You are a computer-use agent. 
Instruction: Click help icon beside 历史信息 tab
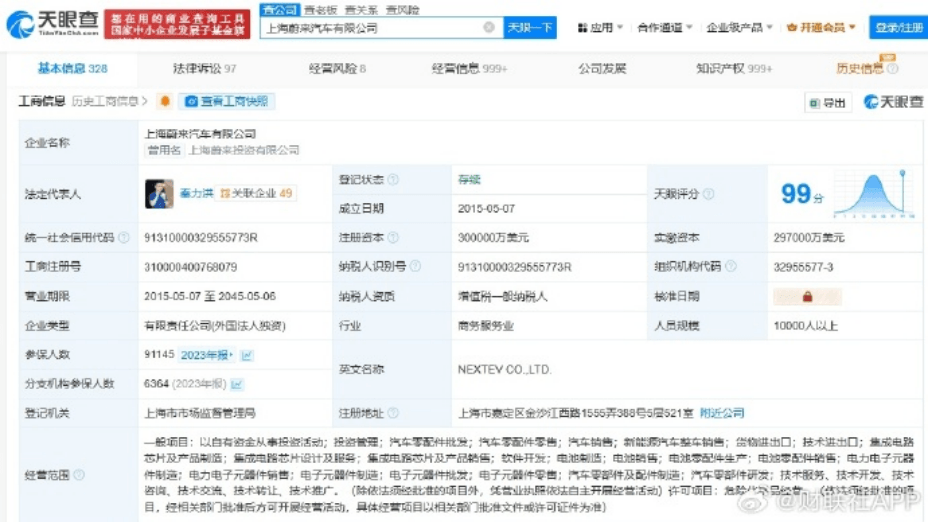(x=892, y=69)
